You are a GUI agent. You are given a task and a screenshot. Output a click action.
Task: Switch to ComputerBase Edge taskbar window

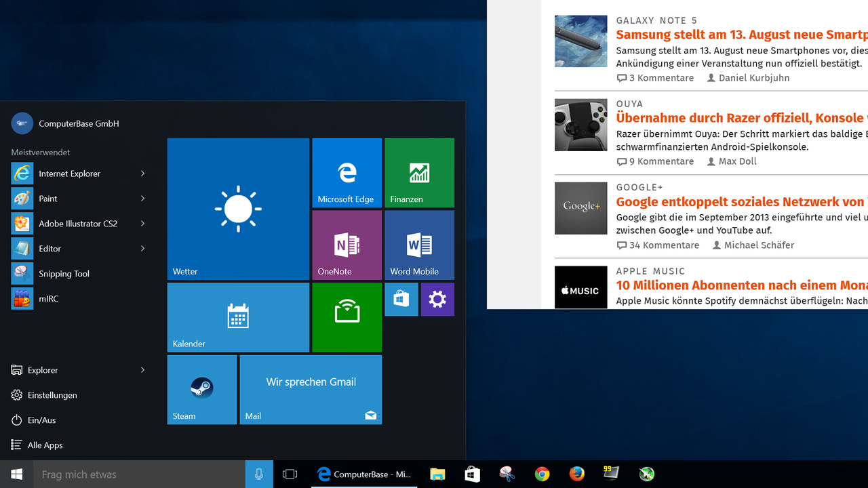[x=365, y=474]
